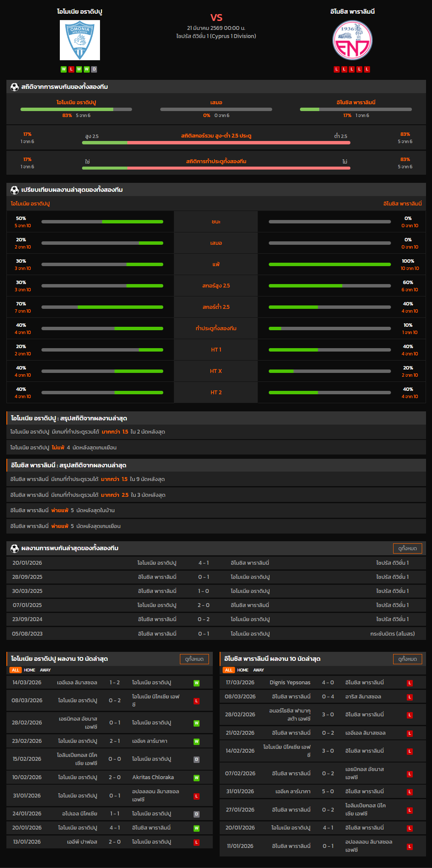Click the gray D form badge under Omonia logo
This screenshot has height=868, width=432.
point(94,69)
